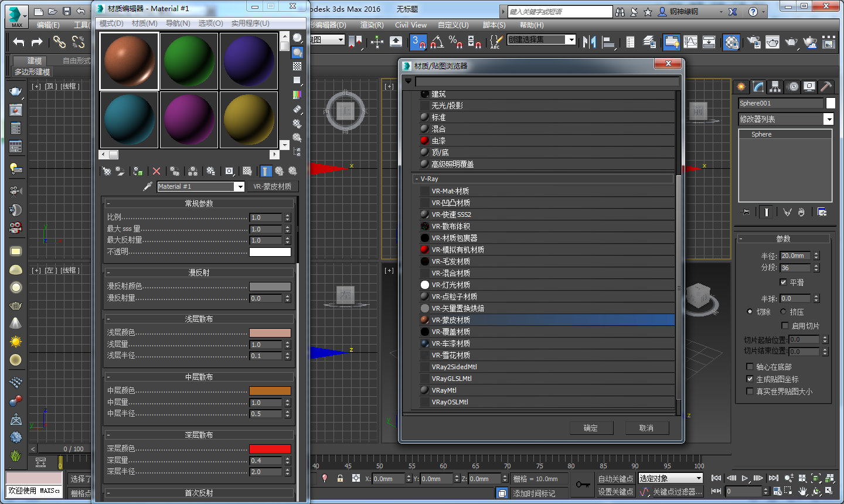Open the Modify command panel tab

coord(758,87)
